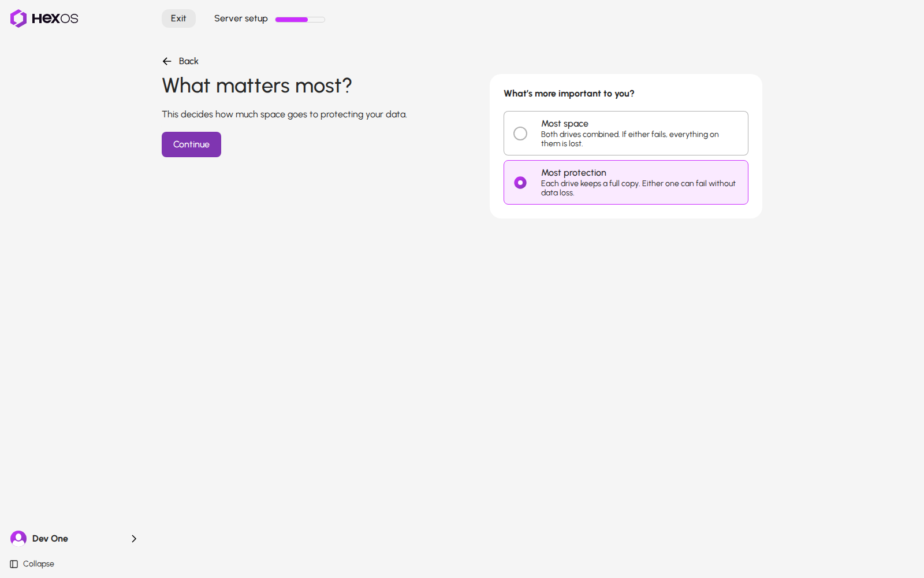Exit the server setup
Screen dimensions: 924x578
click(178, 18)
